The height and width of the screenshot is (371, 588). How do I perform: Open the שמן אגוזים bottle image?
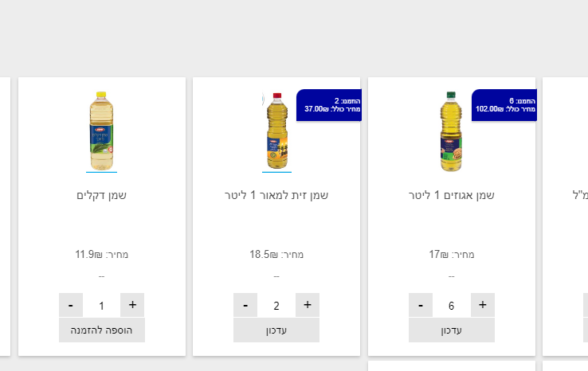(x=451, y=131)
